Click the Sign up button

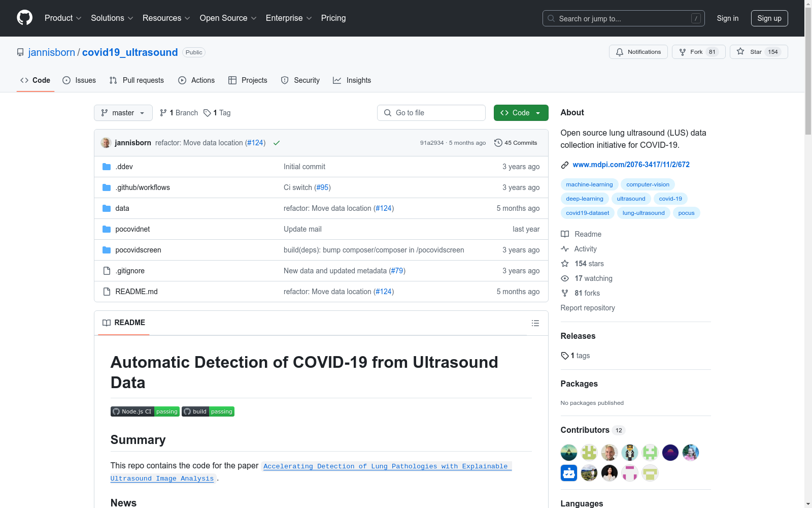769,18
